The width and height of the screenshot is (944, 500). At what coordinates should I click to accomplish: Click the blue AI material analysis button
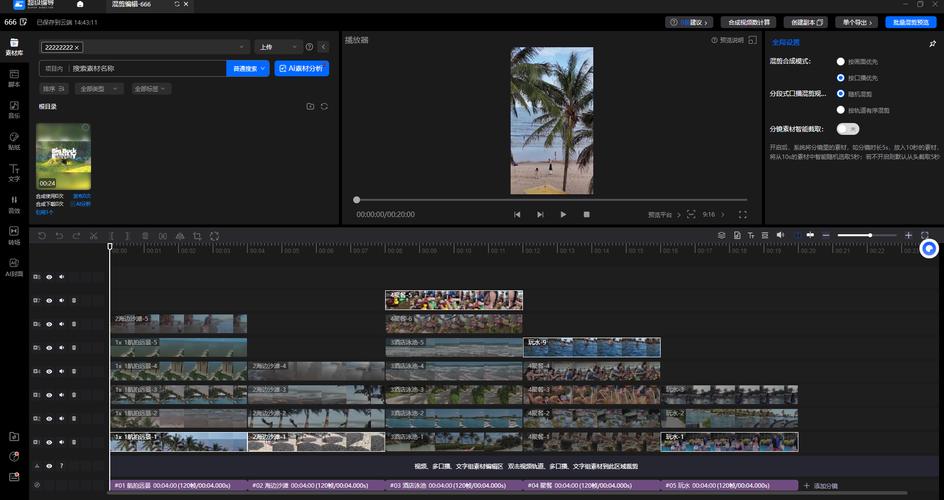302,69
